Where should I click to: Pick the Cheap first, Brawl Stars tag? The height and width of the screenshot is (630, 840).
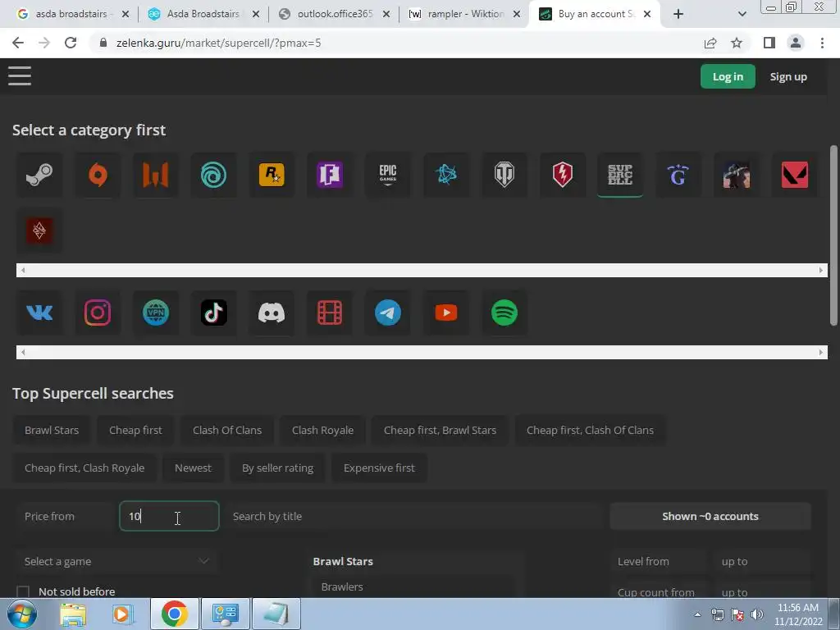[440, 430]
